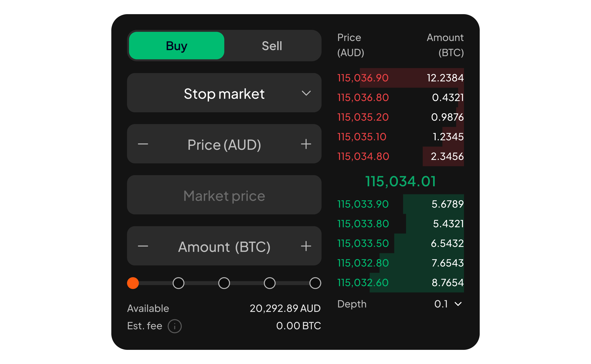The height and width of the screenshot is (364, 591).
Task: Select the 25% slider stop
Action: coord(178,283)
